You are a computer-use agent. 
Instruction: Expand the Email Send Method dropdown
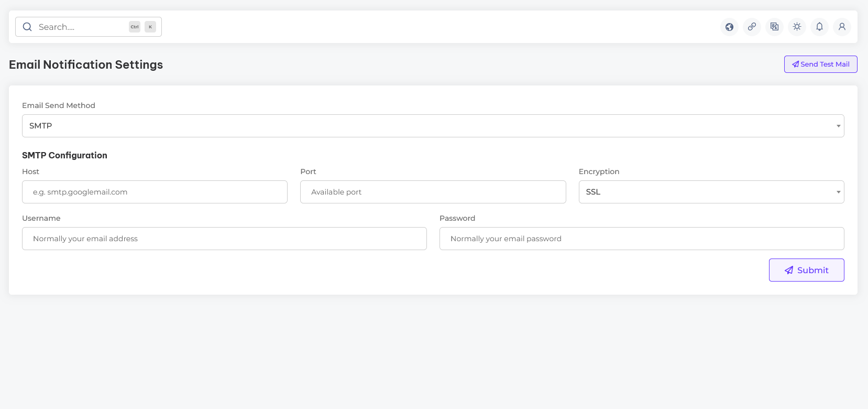tap(433, 126)
